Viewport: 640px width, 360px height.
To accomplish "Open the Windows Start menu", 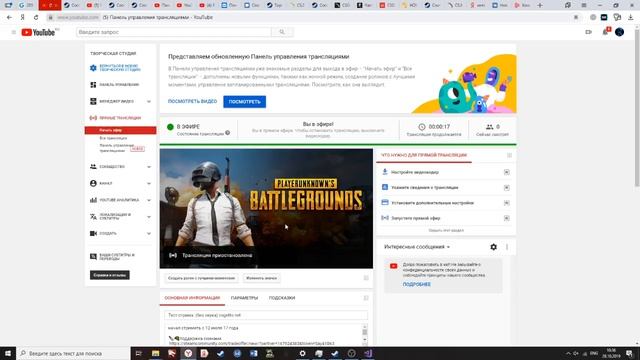I will tap(8, 353).
